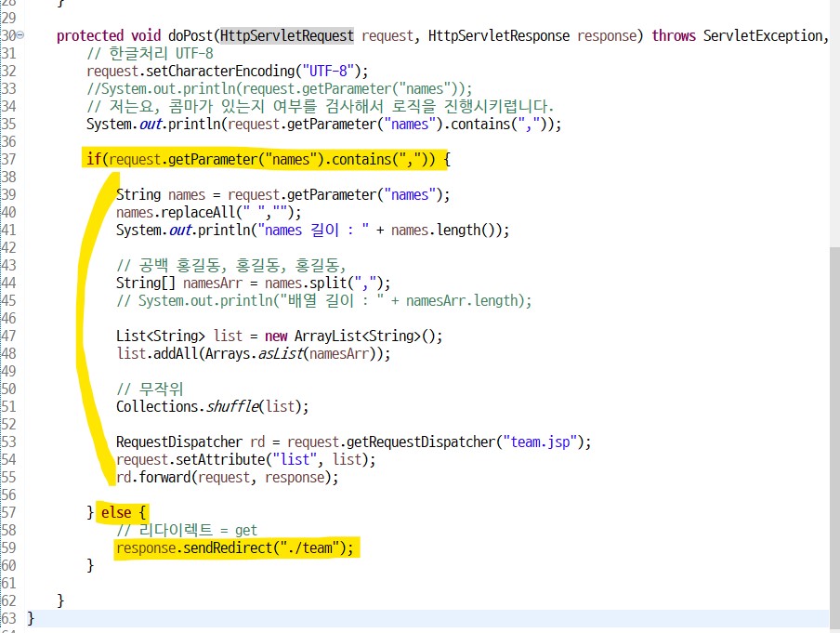Click the 'throws' keyword on line 30
Viewport: 840px width, 633px height.
click(x=674, y=36)
